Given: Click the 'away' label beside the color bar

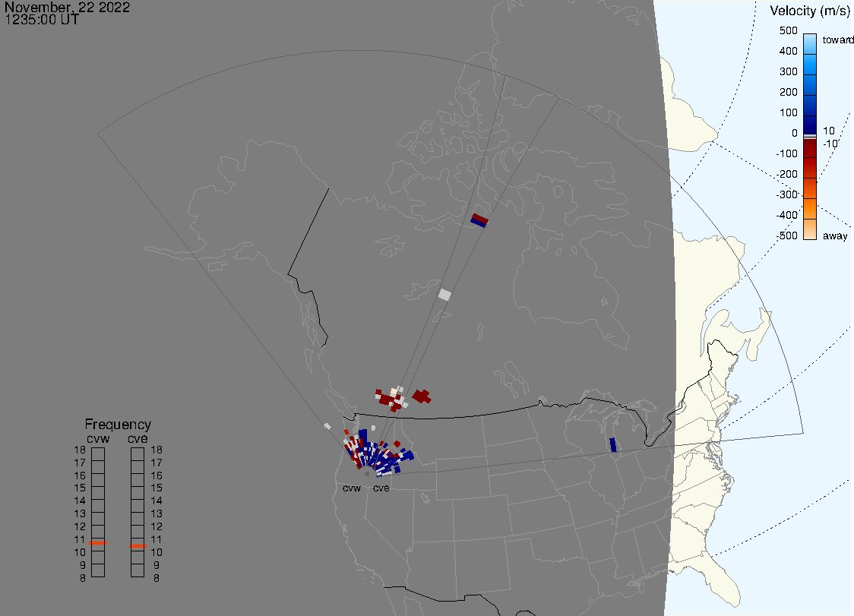Looking at the screenshot, I should pyautogui.click(x=835, y=235).
